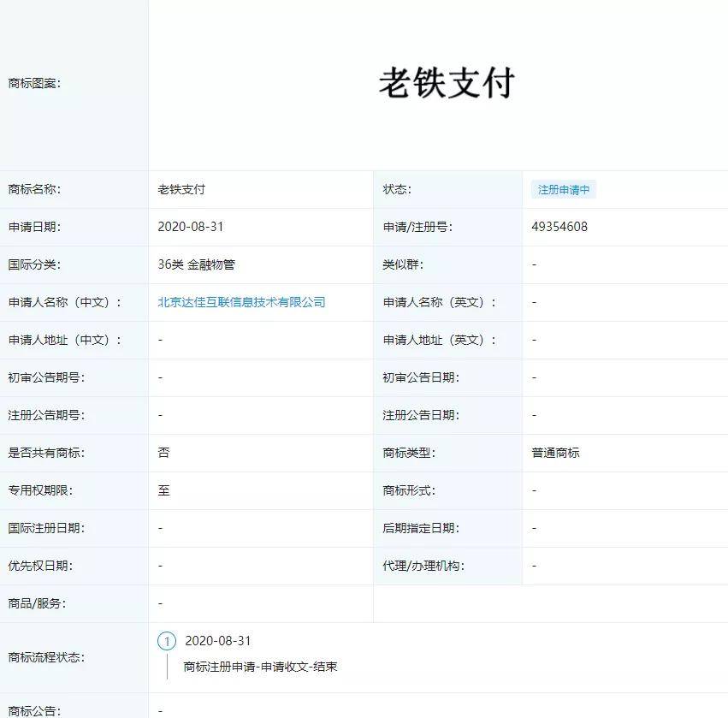Click the 注册申请中 status badge
Image resolution: width=728 pixels, height=718 pixels.
tap(563, 190)
